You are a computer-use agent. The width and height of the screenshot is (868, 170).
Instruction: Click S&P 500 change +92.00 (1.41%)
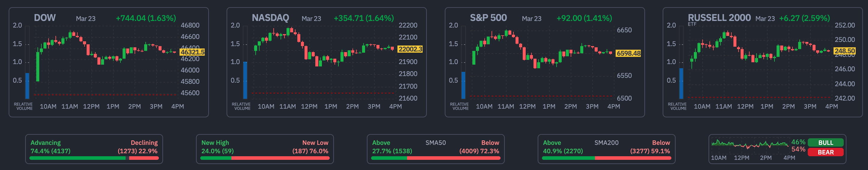pos(584,18)
